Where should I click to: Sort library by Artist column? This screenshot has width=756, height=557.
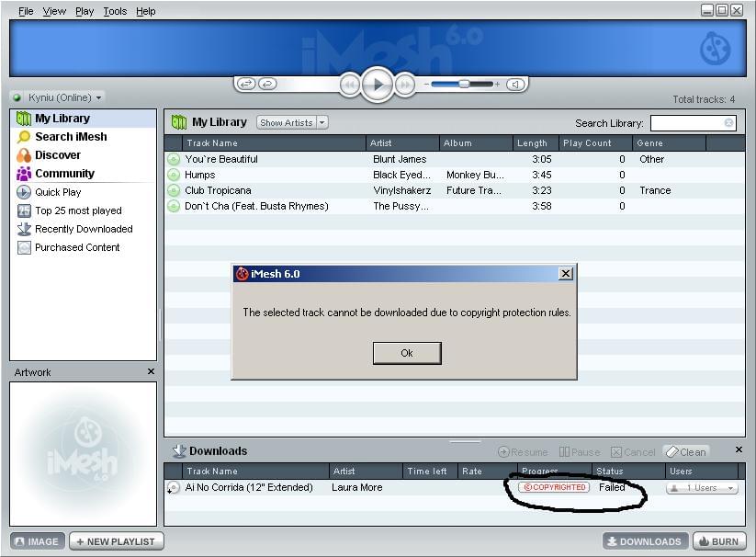[x=402, y=143]
